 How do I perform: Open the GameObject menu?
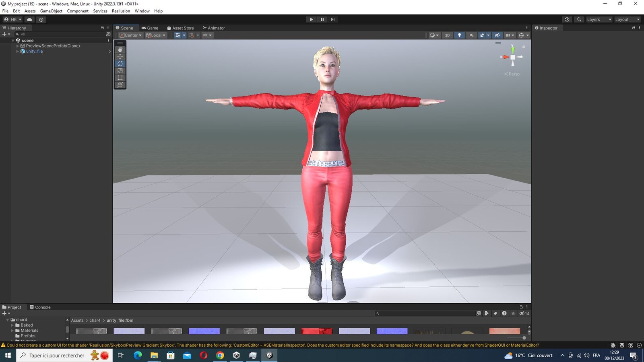tap(51, 11)
